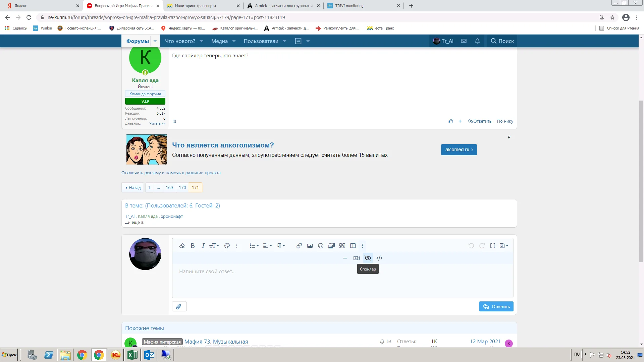Open the text alignment dropdown
644x362 pixels.
(267, 245)
